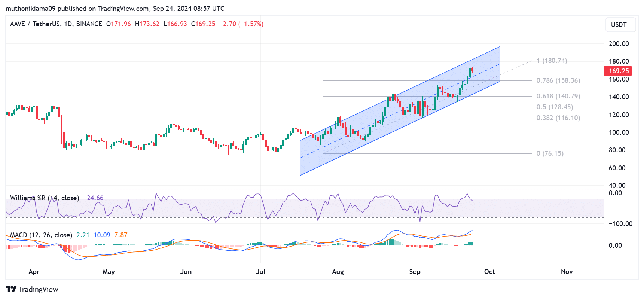Viewport: 644px width, 299px height.
Task: Click the high price value 173.62
Action: tap(149, 24)
